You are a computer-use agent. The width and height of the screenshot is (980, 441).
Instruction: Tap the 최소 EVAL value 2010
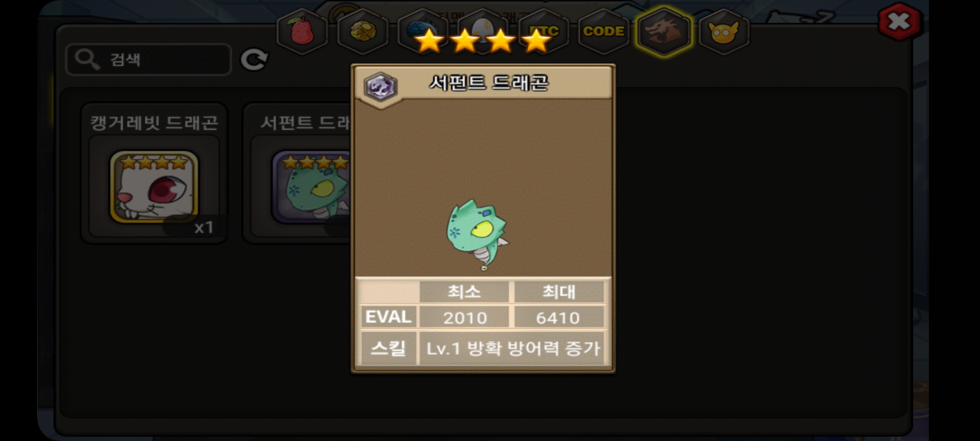click(464, 317)
